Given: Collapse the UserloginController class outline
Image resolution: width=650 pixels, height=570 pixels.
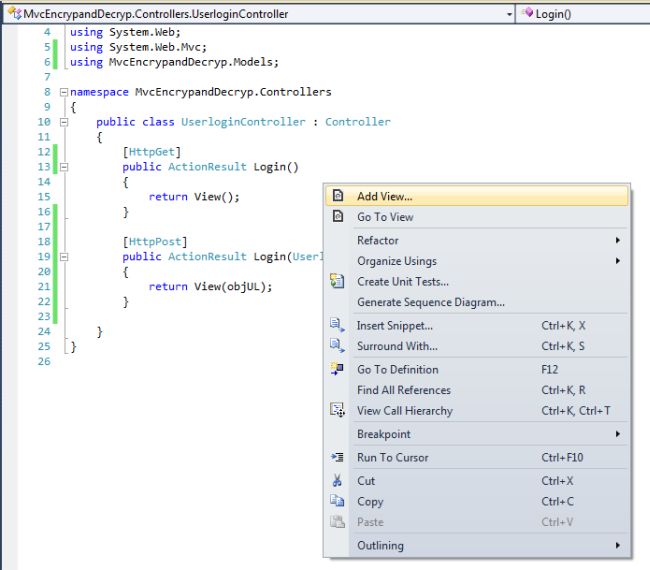Looking at the screenshot, I should (x=64, y=122).
